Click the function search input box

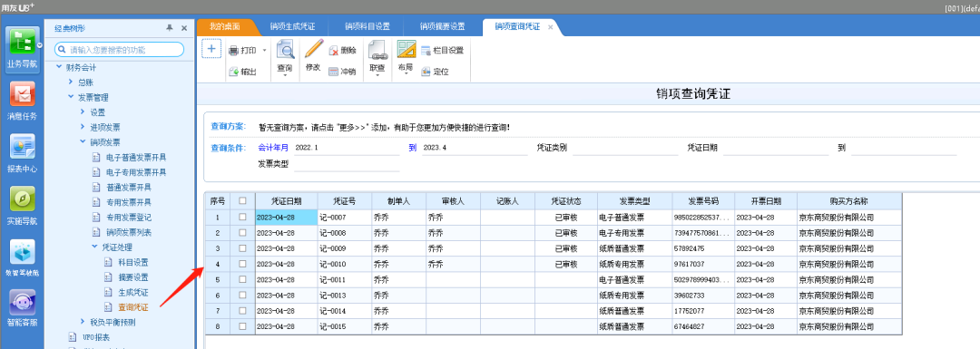click(x=120, y=49)
